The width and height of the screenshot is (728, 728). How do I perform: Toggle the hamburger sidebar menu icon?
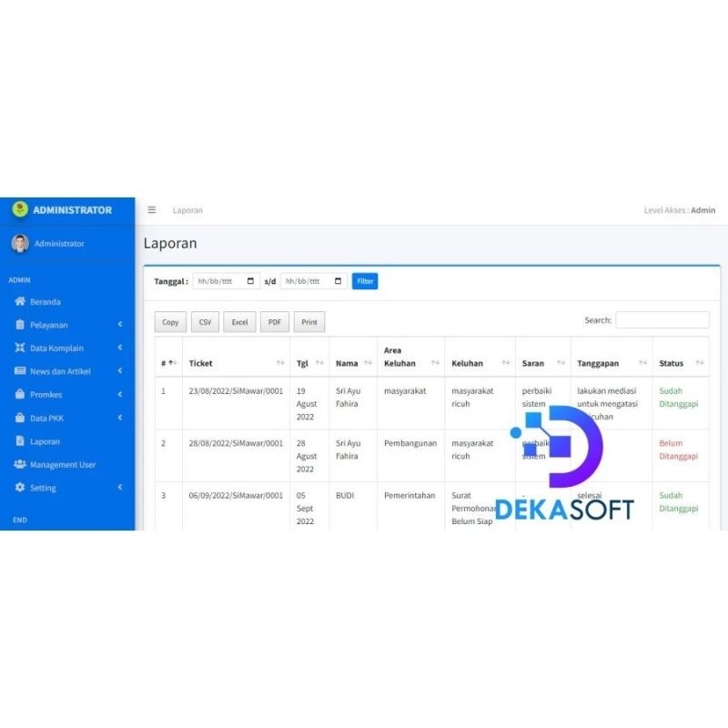point(152,210)
